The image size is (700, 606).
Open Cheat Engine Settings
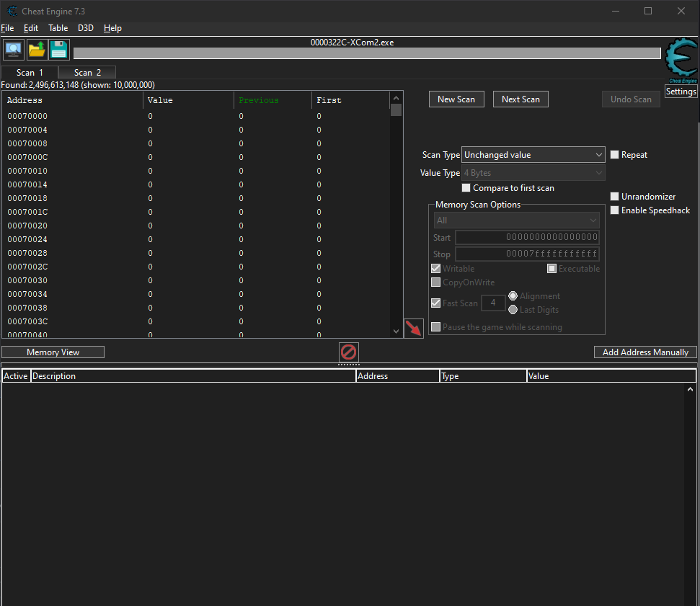[681, 91]
